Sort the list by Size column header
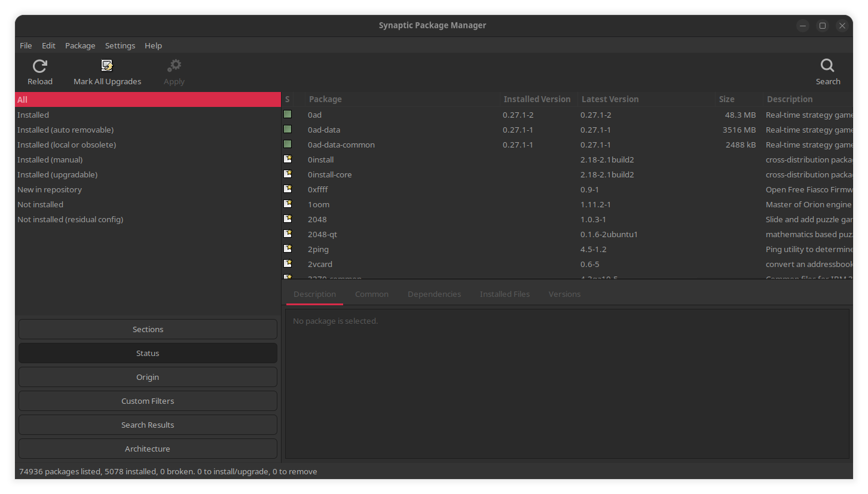The height and width of the screenshot is (494, 868). pyautogui.click(x=727, y=99)
